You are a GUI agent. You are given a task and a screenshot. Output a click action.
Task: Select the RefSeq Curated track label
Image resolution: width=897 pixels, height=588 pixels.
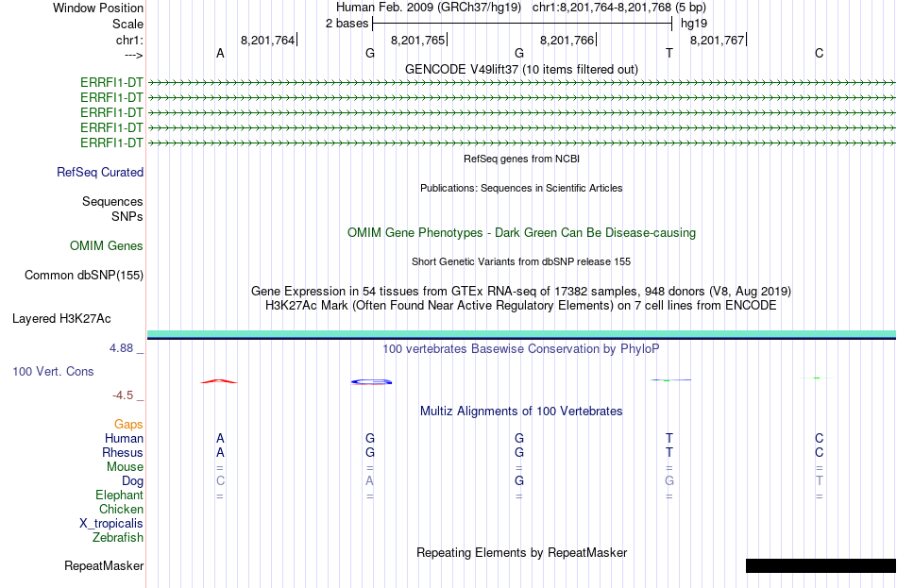coord(100,172)
